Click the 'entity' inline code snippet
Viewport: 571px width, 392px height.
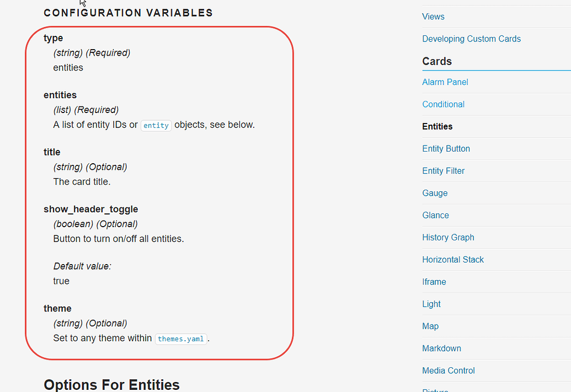pos(156,125)
